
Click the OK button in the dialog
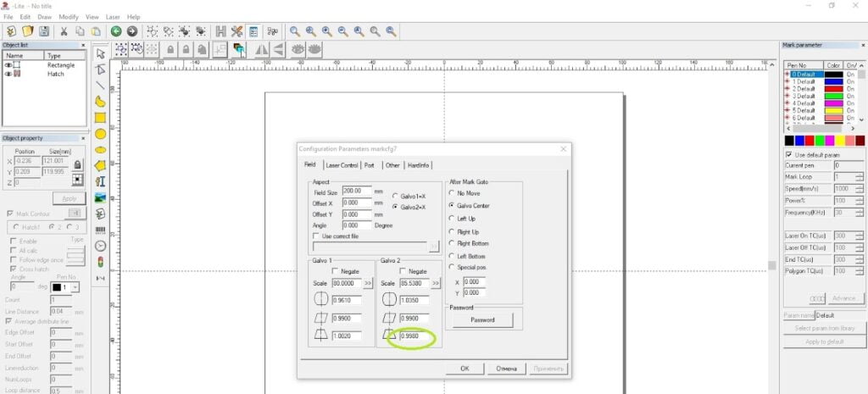[x=465, y=369]
